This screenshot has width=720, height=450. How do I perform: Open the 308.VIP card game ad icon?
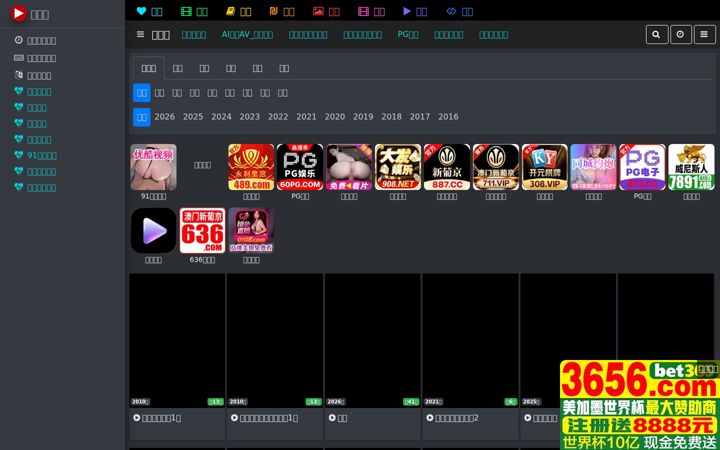click(x=545, y=167)
